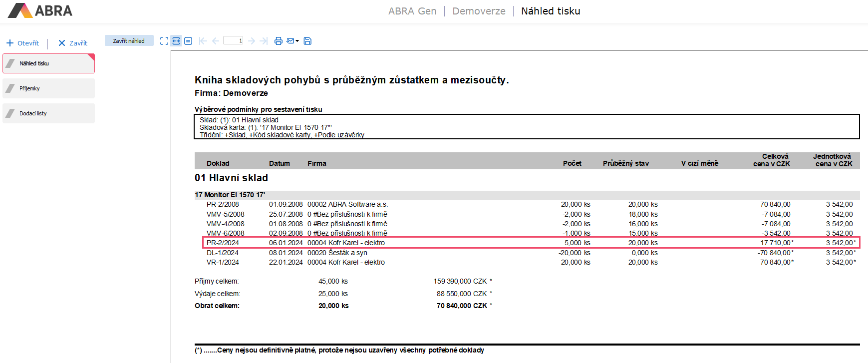
Task: Click the previous page arrow
Action: pos(215,41)
